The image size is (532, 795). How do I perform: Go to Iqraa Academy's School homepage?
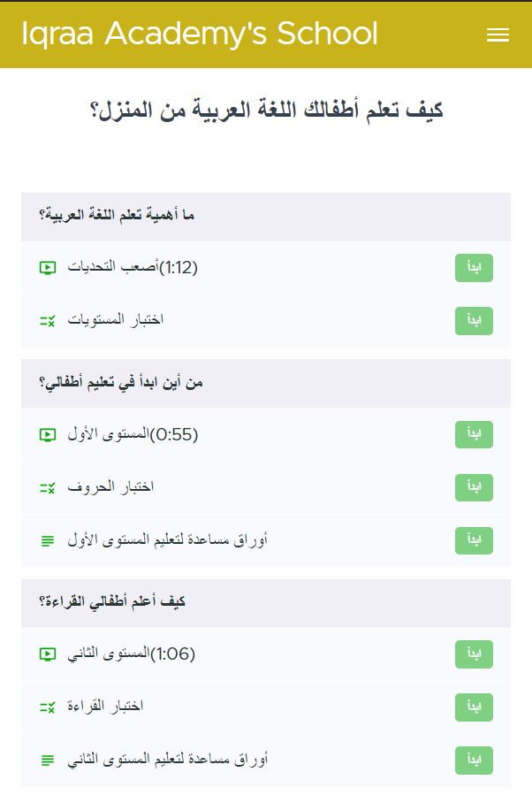[x=200, y=34]
